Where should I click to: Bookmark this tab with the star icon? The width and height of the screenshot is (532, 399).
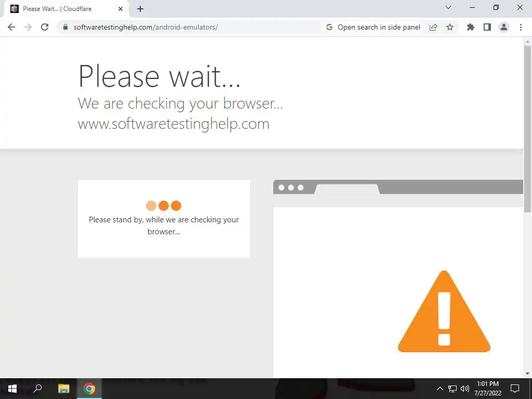450,27
